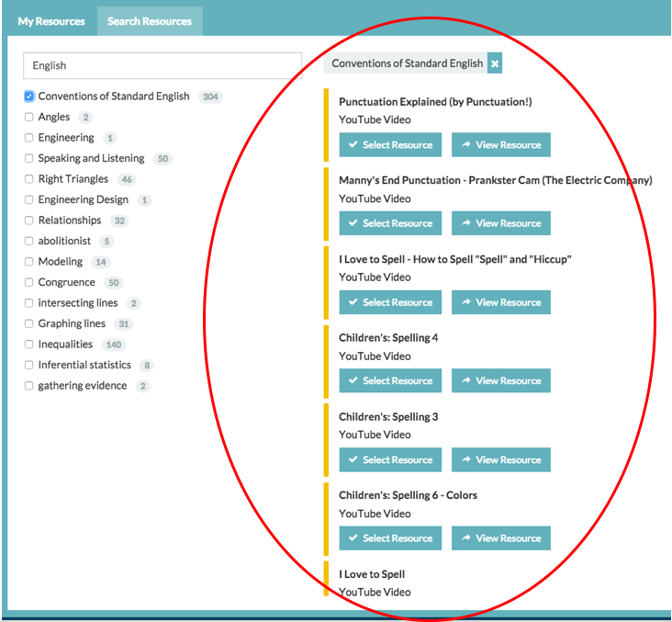Uncheck Conventions of Standard English checkbox
The width and height of the screenshot is (672, 622).
pyautogui.click(x=29, y=96)
